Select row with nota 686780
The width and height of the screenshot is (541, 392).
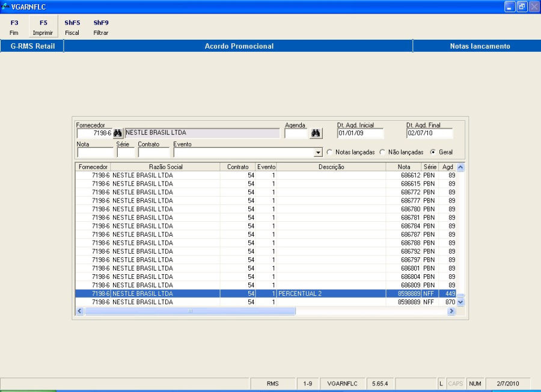(266, 209)
